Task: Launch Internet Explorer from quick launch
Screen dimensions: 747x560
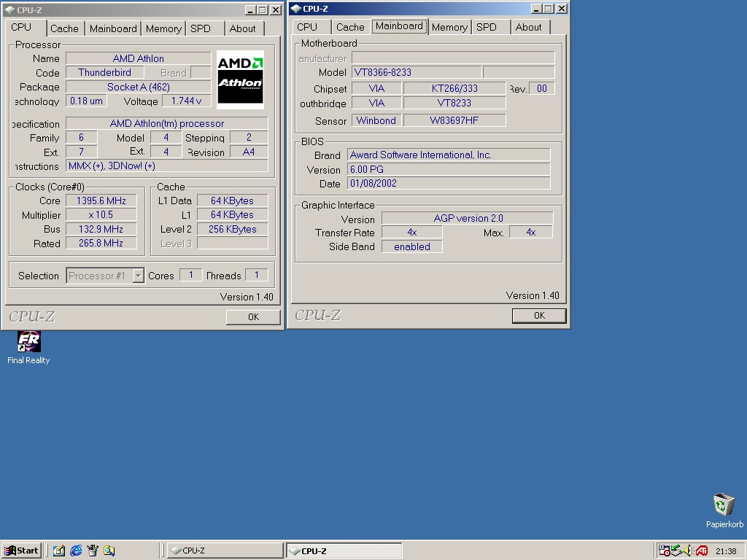Action: point(76,551)
